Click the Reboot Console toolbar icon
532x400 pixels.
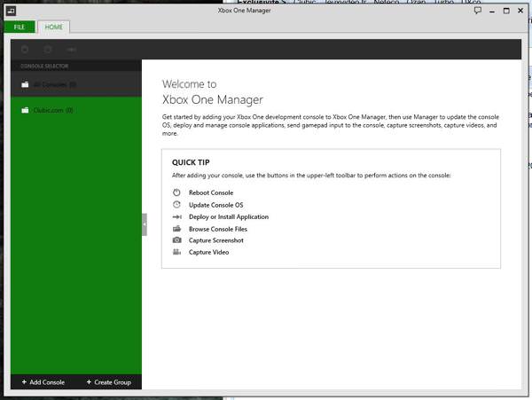(25, 50)
